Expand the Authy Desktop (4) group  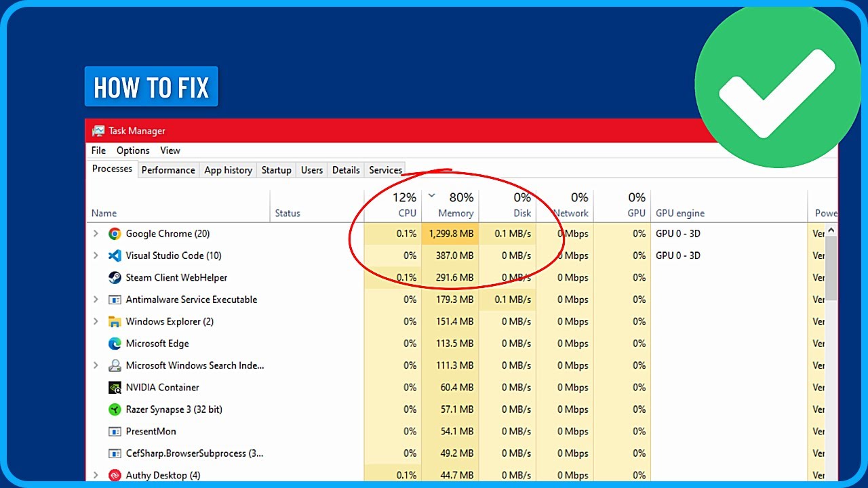point(96,475)
